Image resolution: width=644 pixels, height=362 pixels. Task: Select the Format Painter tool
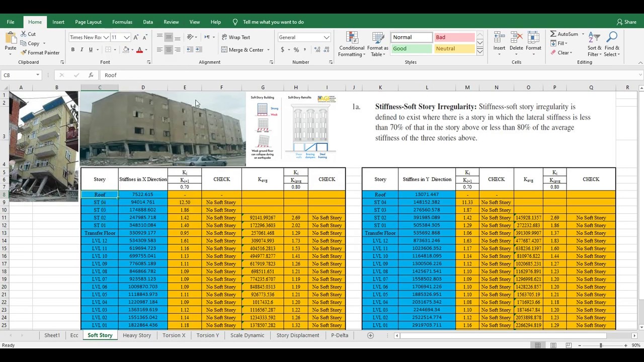[40, 53]
